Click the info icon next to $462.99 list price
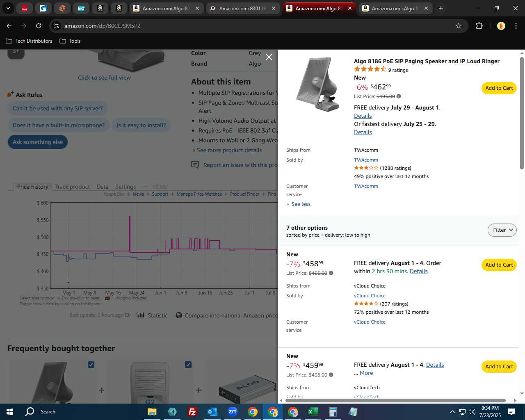The height and width of the screenshot is (420, 525). [x=399, y=96]
